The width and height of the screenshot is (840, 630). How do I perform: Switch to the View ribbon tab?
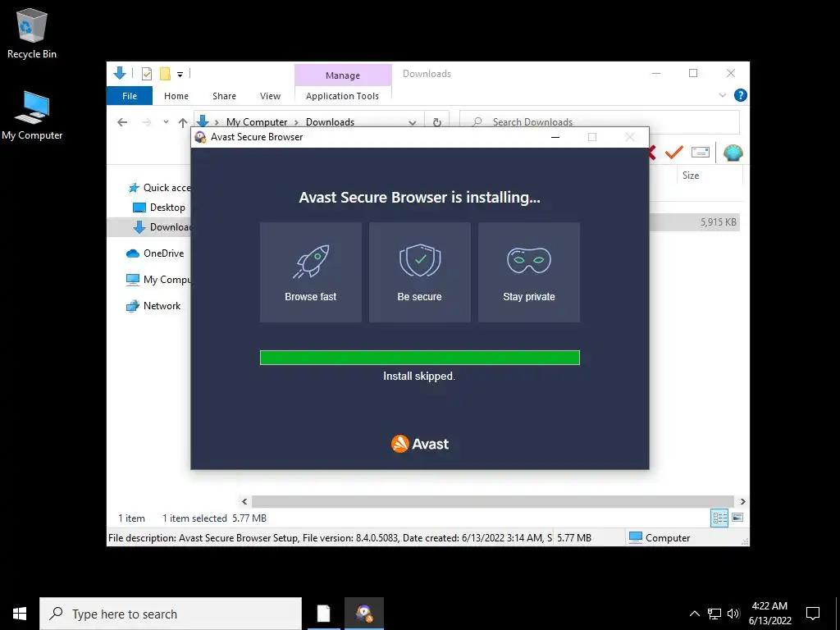(270, 96)
